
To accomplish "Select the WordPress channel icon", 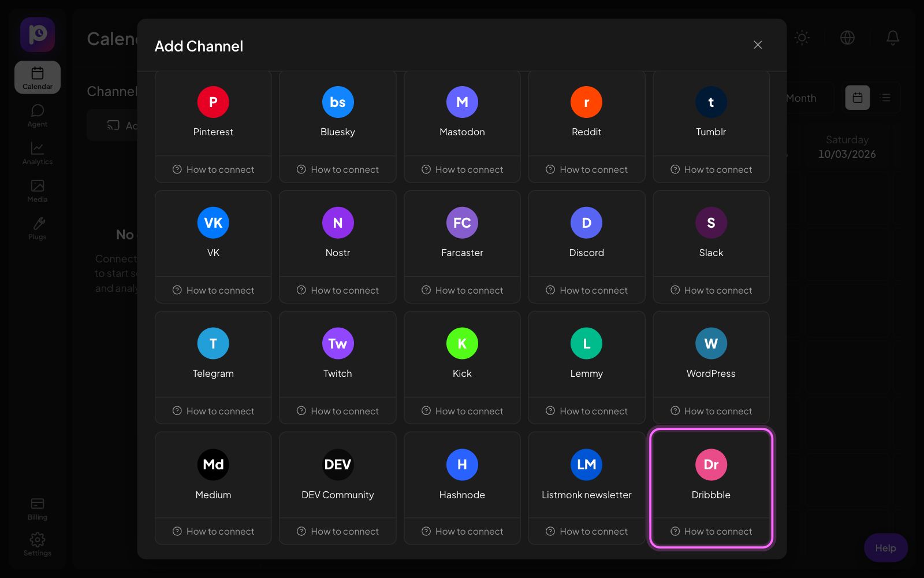I will click(x=711, y=343).
